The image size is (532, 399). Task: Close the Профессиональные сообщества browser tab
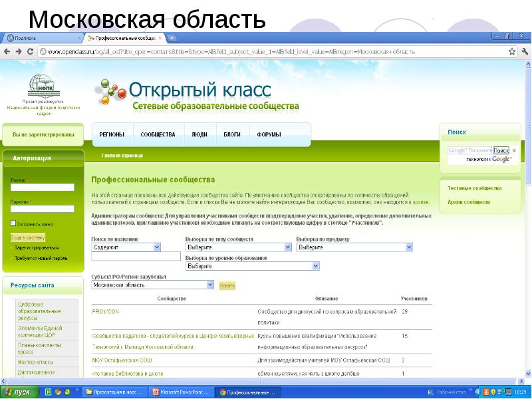[x=160, y=38]
